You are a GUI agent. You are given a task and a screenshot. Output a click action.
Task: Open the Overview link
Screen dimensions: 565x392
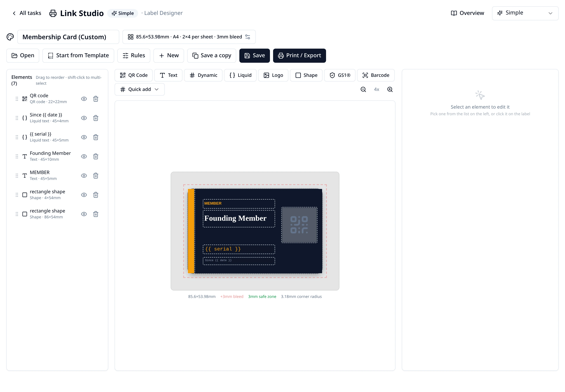click(467, 13)
